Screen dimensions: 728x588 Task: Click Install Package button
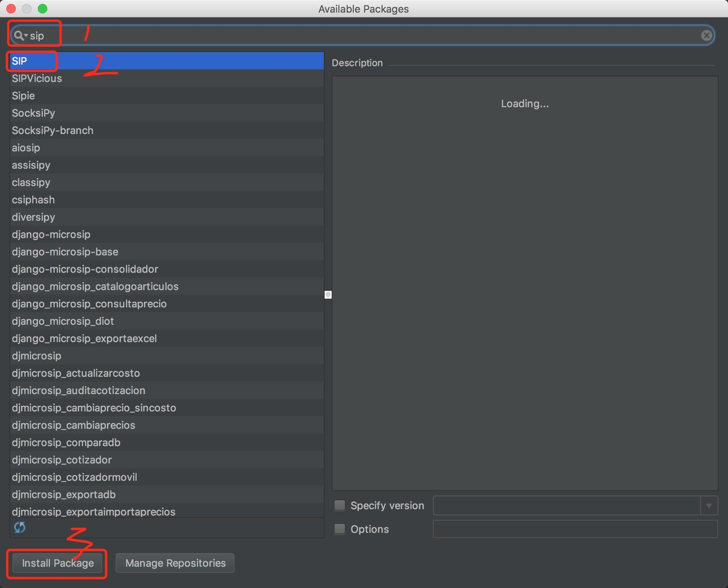point(58,563)
